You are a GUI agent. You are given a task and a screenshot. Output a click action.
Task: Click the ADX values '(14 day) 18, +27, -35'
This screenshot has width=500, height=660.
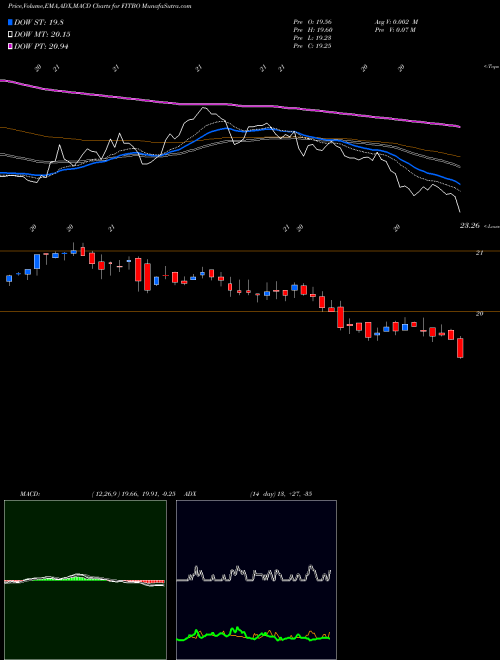[x=281, y=494]
